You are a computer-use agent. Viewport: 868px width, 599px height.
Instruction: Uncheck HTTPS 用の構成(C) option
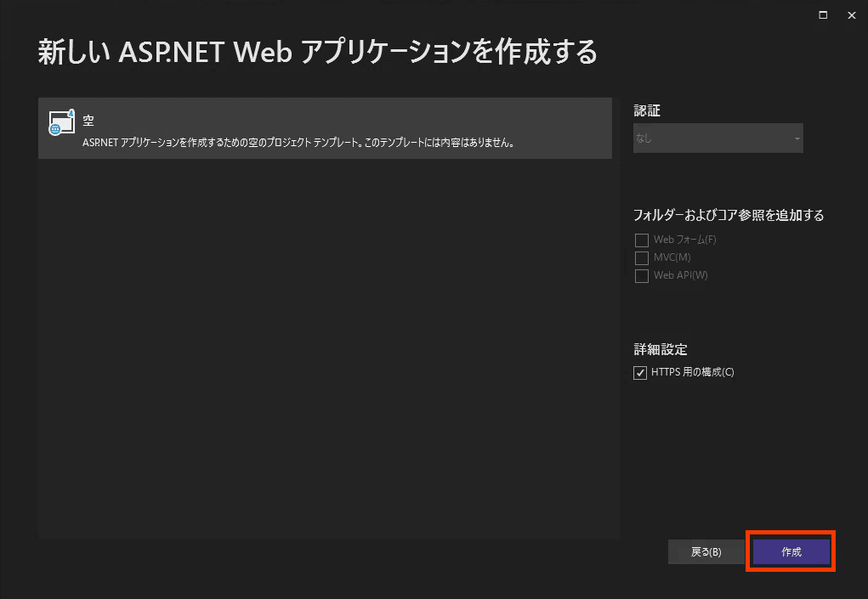640,373
